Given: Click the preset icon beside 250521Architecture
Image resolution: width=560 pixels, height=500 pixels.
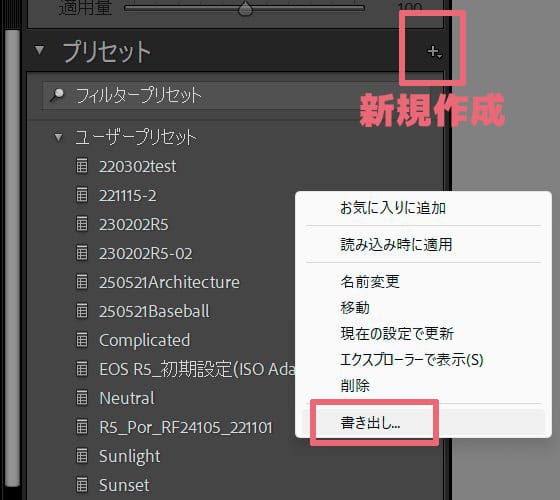Looking at the screenshot, I should click(x=82, y=282).
